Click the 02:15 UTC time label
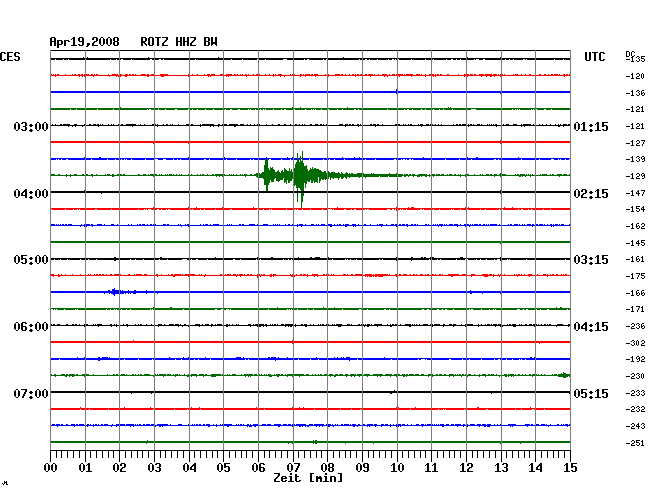Screen dimensions: 650x494 pyautogui.click(x=591, y=194)
